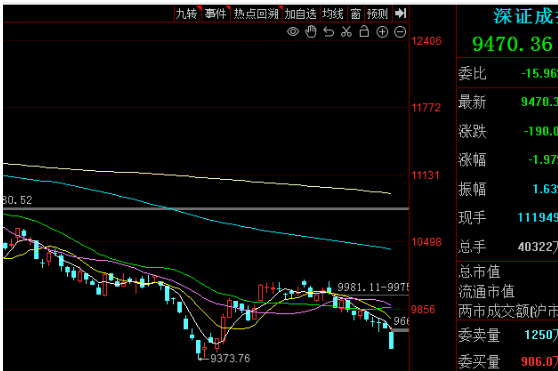Select the last cyan candlestick
The height and width of the screenshot is (371, 558).
tap(391, 340)
